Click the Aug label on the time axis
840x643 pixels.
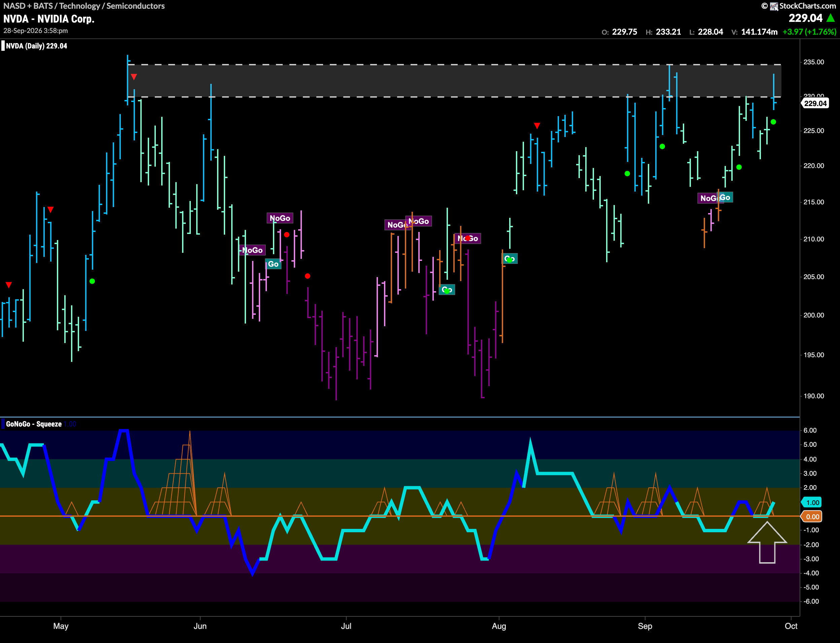(499, 626)
